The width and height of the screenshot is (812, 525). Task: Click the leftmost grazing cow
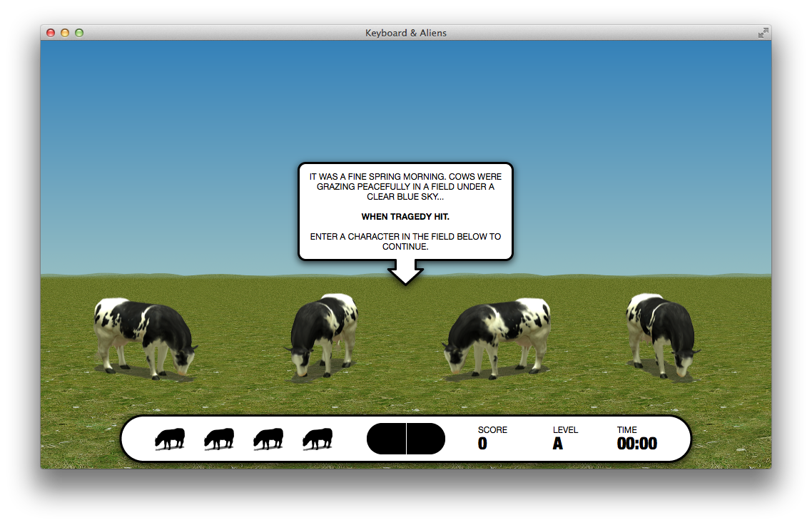tap(144, 338)
